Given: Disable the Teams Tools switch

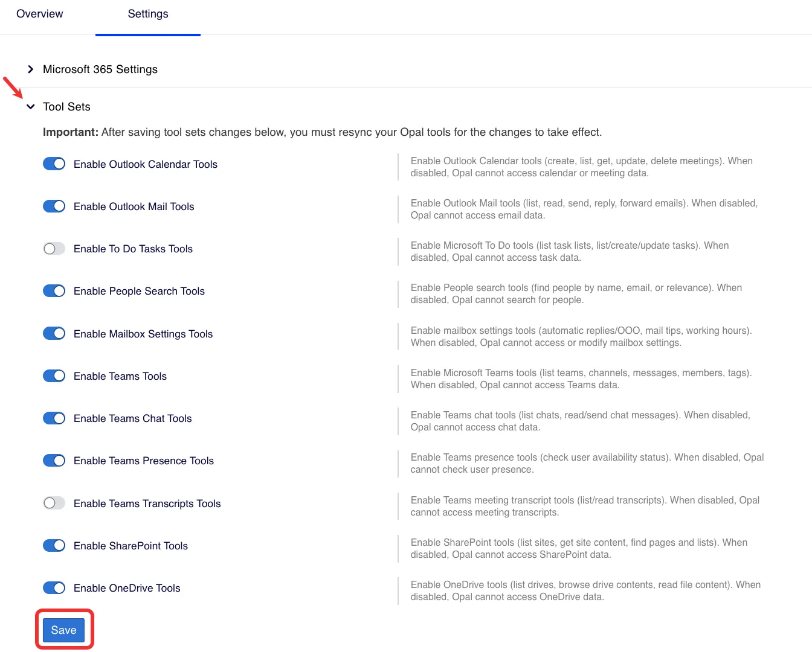Looking at the screenshot, I should coord(54,376).
